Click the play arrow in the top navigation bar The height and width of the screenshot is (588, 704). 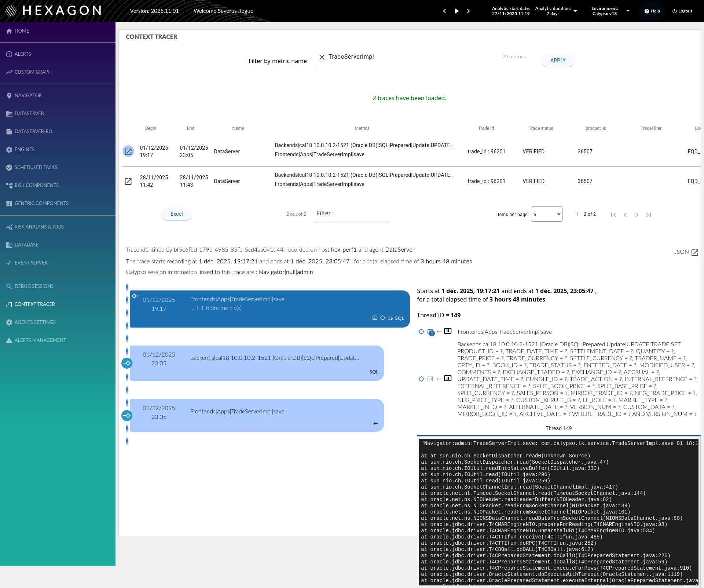[456, 11]
